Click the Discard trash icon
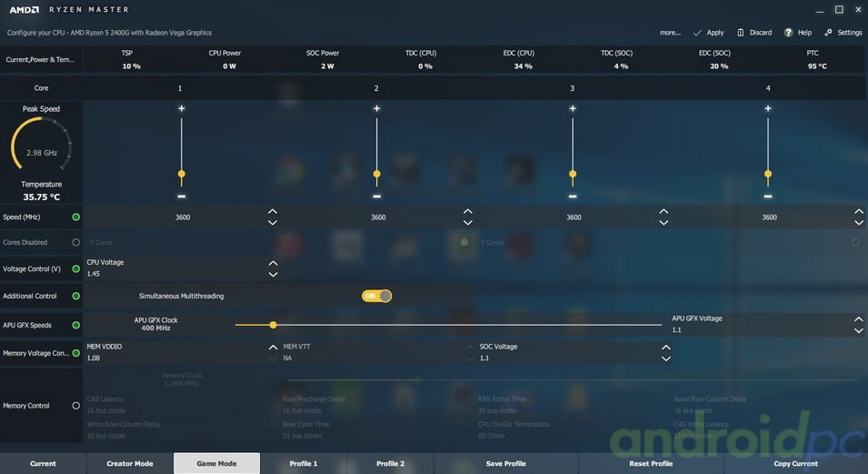868x474 pixels. 742,33
